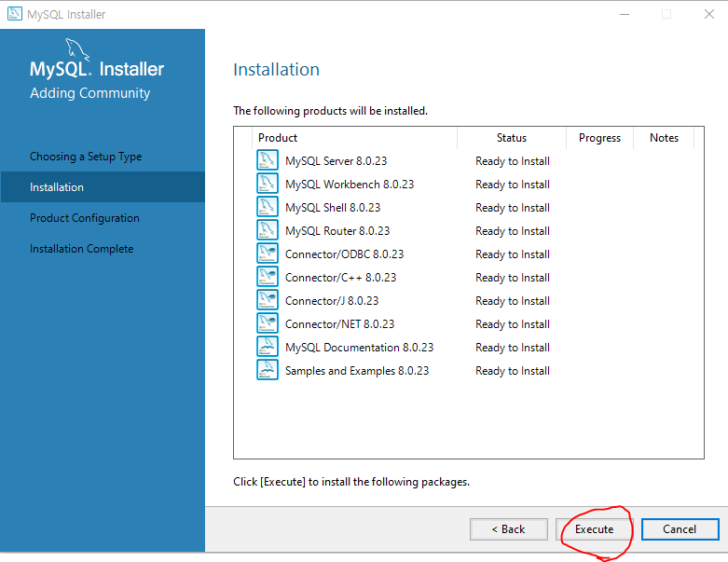Select the MySQL Documentation 8.0.23 row text

click(x=360, y=347)
